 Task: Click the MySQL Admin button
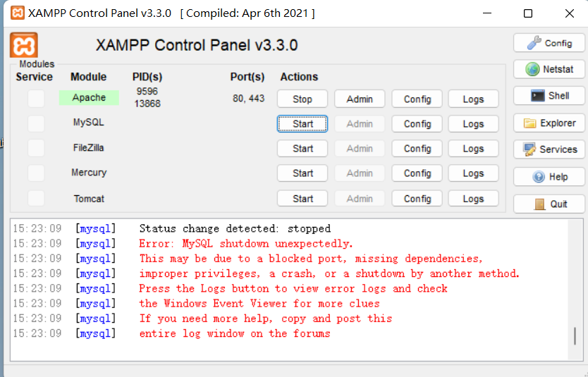360,123
